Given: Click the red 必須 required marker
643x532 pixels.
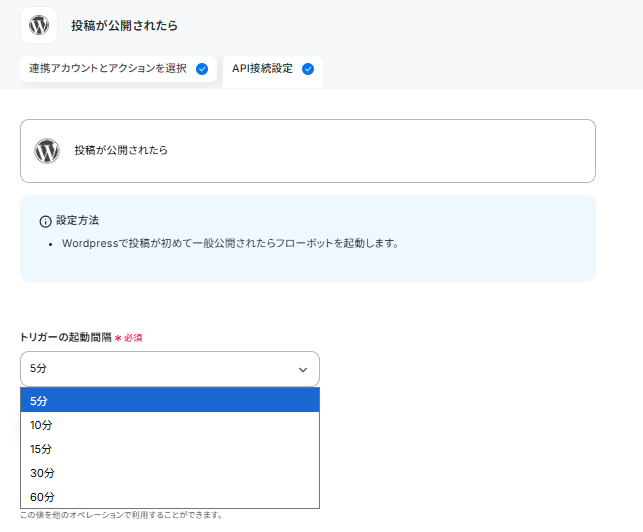Looking at the screenshot, I should point(128,338).
